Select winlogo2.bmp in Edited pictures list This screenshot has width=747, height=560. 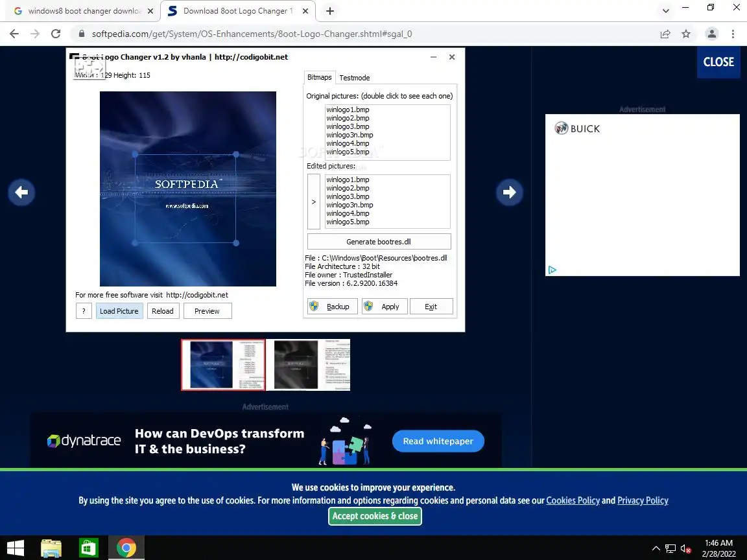tap(348, 188)
